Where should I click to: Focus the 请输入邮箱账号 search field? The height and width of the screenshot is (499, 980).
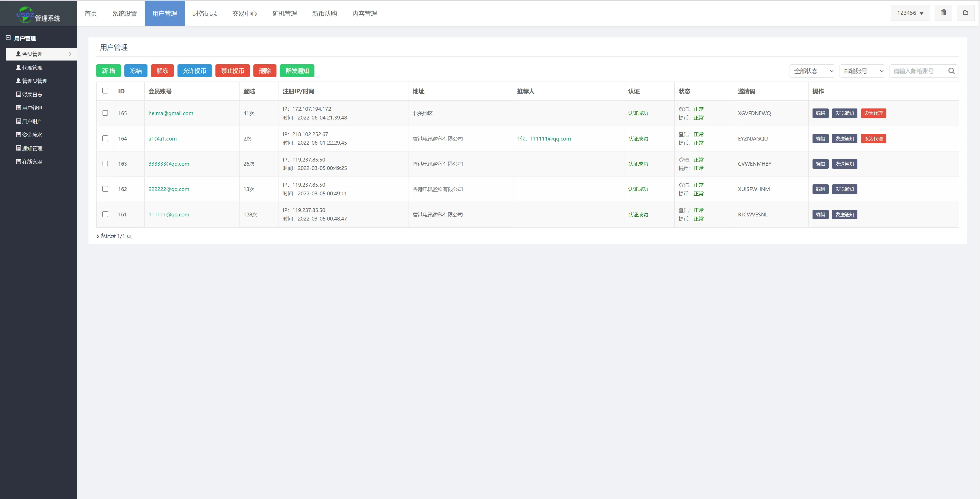click(918, 71)
